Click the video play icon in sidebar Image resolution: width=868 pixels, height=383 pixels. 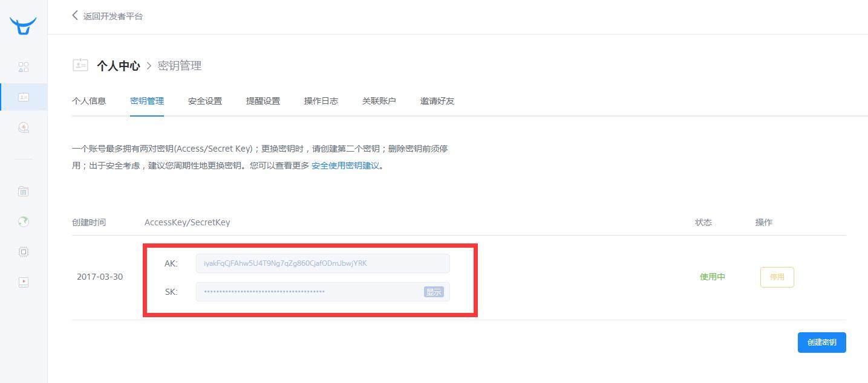point(24,282)
